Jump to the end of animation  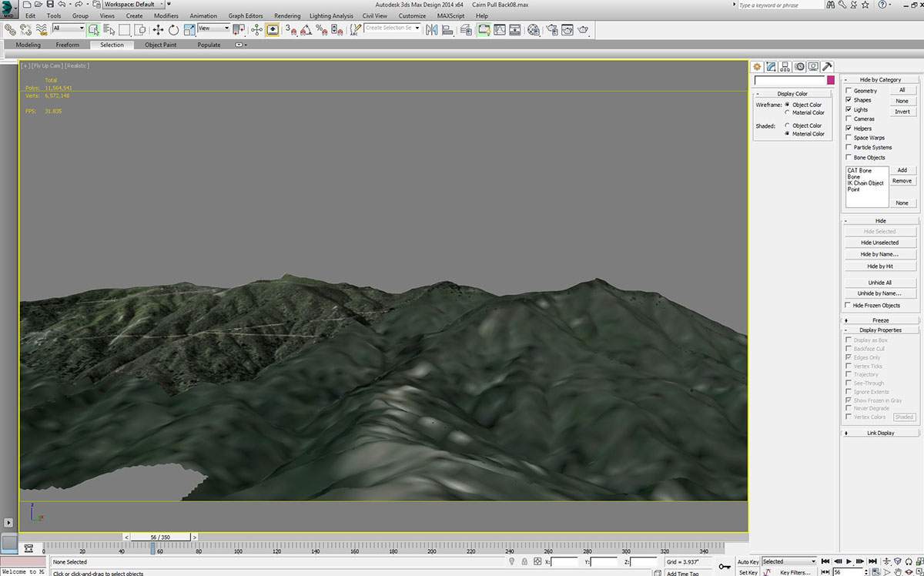pyautogui.click(x=871, y=562)
